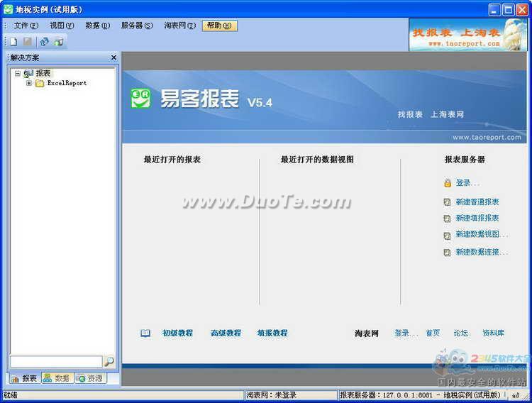Open the 资料库 link
Screen dimensions: 532x403
pos(493,333)
